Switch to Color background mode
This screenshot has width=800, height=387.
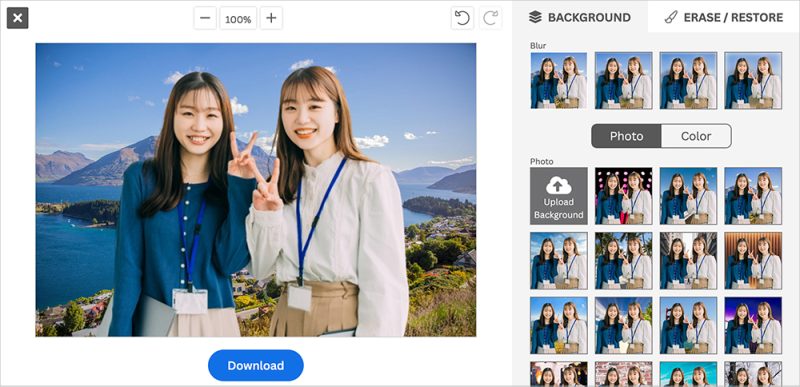(696, 136)
